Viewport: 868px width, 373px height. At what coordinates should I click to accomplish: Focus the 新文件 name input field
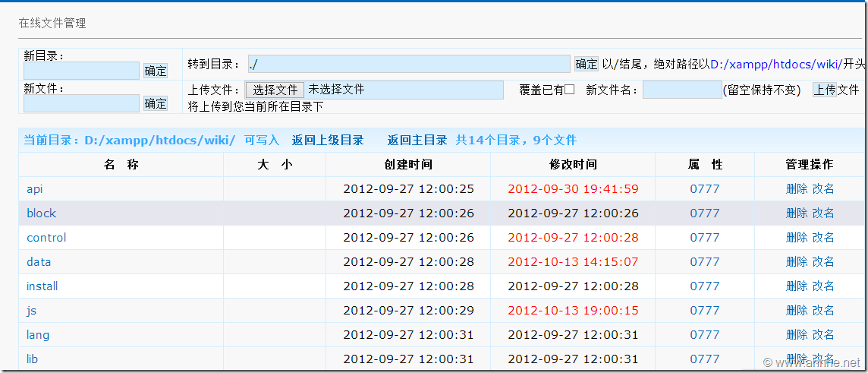point(81,103)
